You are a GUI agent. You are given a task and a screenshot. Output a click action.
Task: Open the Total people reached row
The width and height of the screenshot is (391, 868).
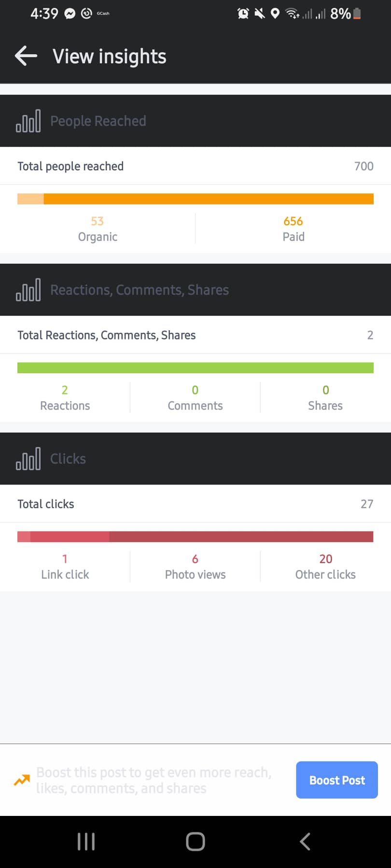point(195,166)
